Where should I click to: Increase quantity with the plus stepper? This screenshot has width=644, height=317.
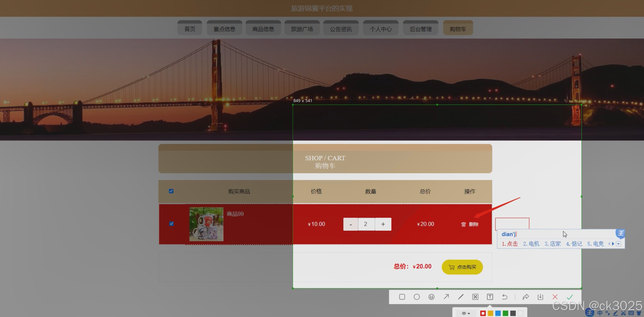383,224
